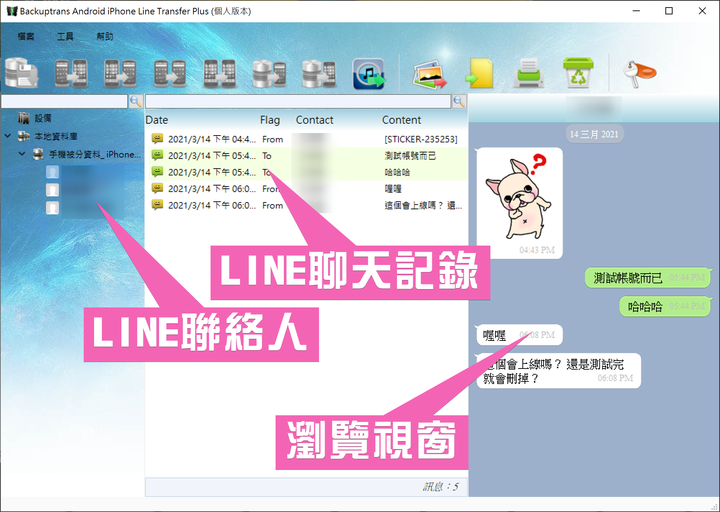
Task: Maximize the Backuptrans window
Action: click(x=669, y=11)
